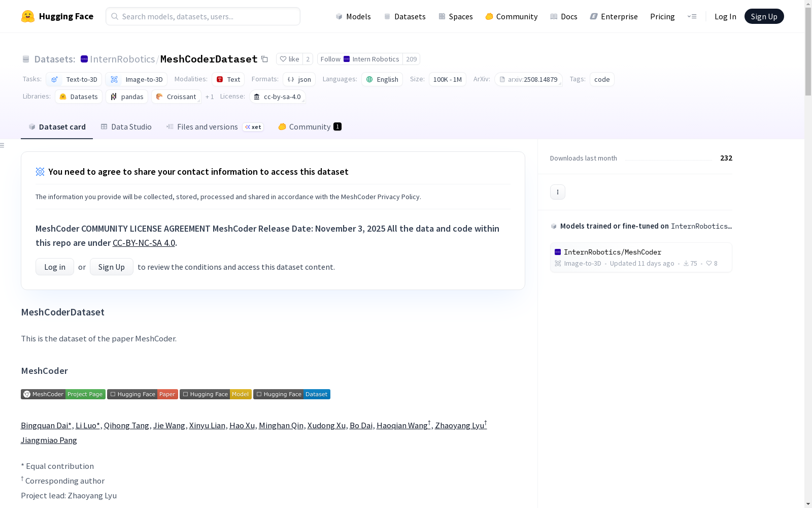Open the Data Studio tab
Screen dimensions: 812x508
pos(126,127)
